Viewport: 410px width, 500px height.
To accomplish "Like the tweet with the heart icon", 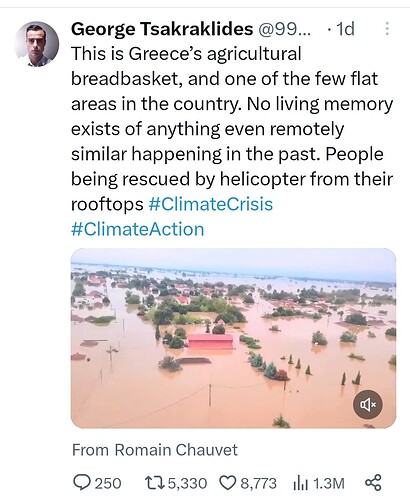I will (x=228, y=483).
